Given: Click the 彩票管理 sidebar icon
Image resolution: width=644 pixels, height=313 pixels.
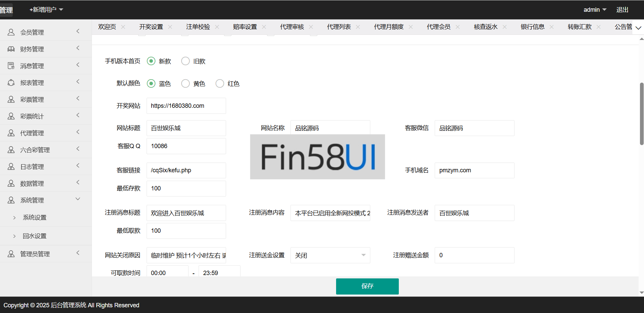Looking at the screenshot, I should coord(11,99).
